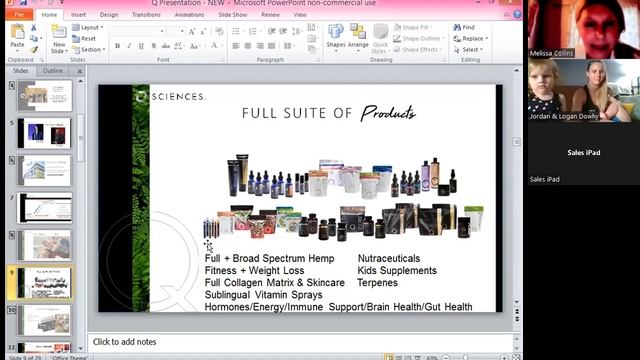
Task: Open the Section dropdown
Action: 89,49
